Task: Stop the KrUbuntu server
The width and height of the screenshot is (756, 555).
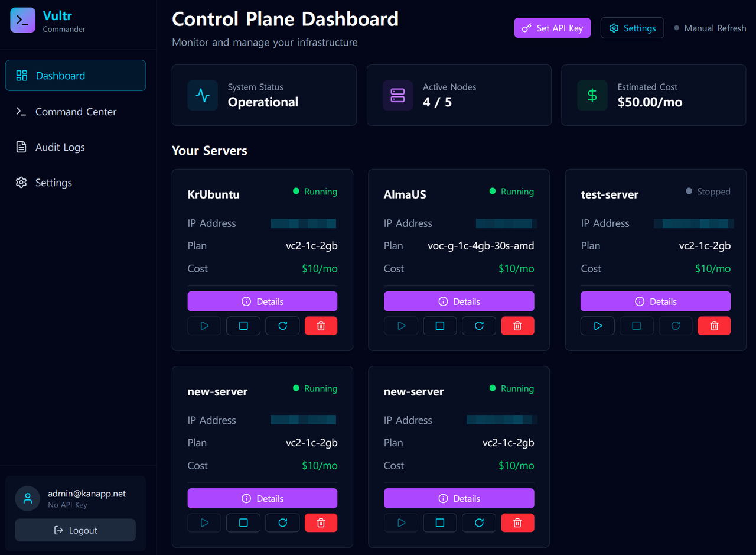Action: (243, 326)
